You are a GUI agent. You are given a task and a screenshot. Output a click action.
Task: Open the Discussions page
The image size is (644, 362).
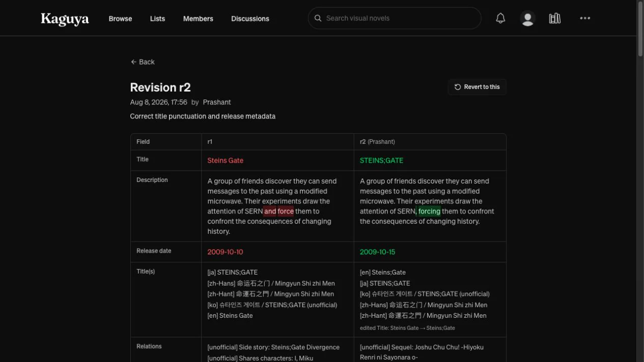(250, 19)
